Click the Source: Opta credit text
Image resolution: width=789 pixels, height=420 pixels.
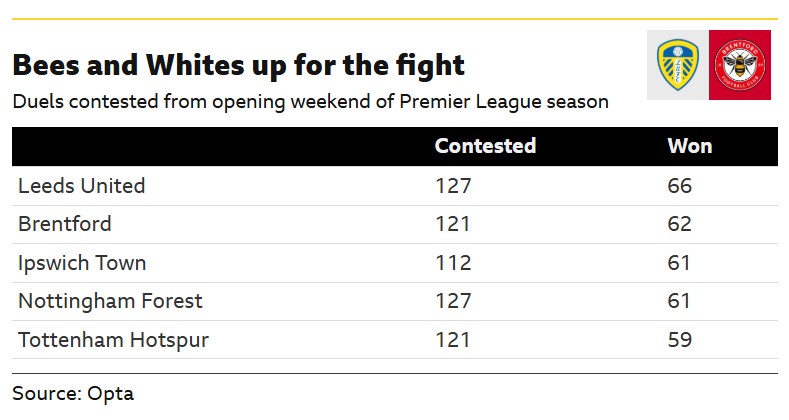click(x=73, y=393)
